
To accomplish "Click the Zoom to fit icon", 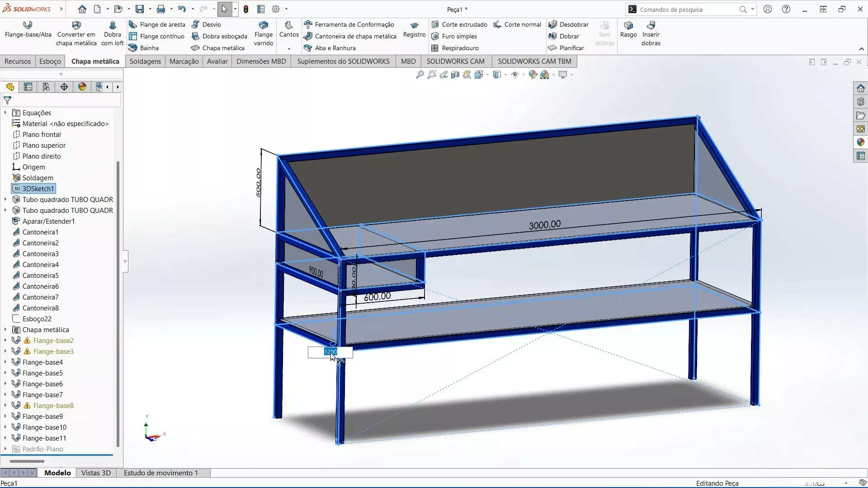I will pos(420,75).
